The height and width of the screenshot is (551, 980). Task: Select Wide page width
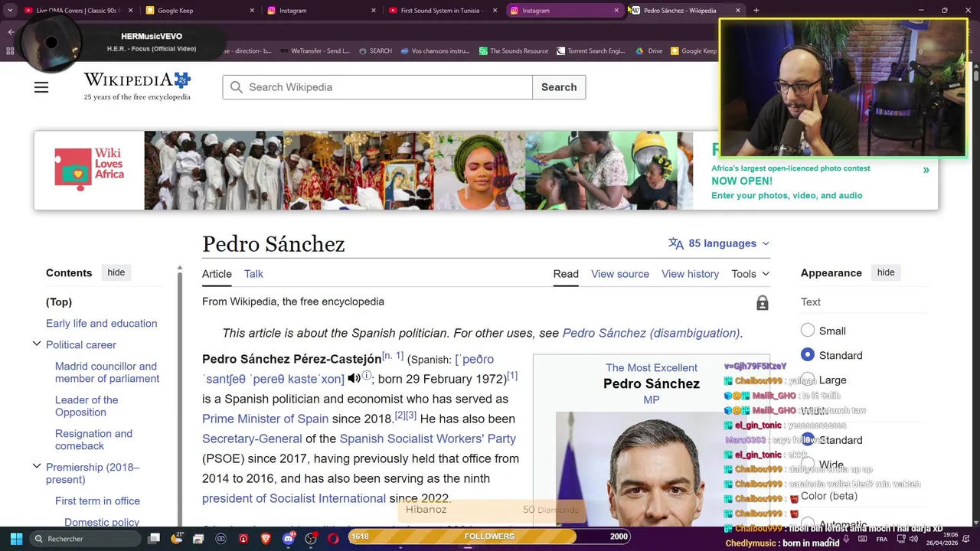[808, 465]
